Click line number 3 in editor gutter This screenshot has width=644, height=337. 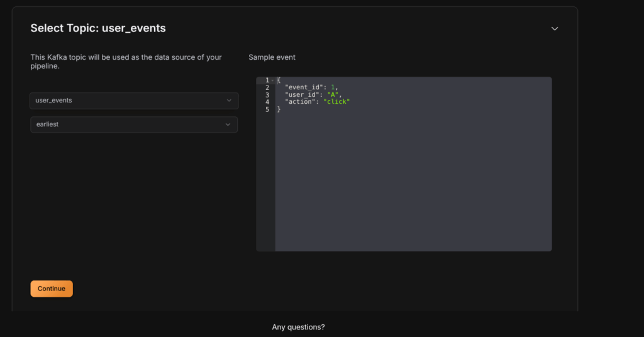(x=267, y=95)
